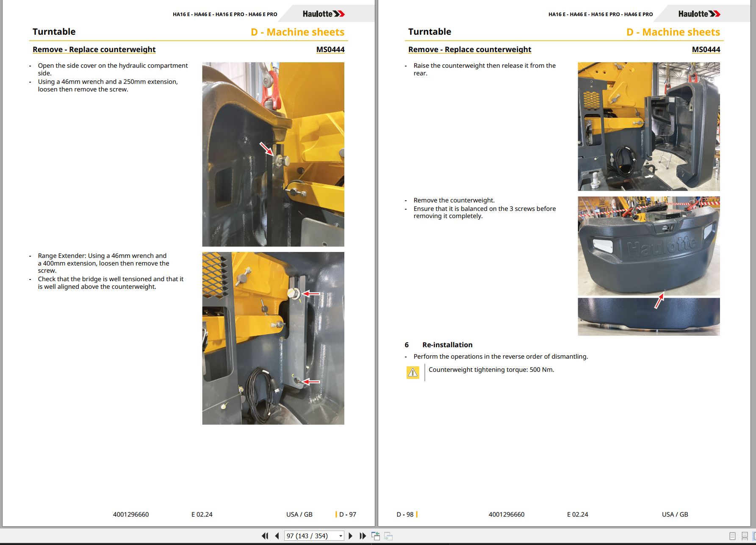Go to the previous page
Image resolution: width=756 pixels, height=545 pixels.
pyautogui.click(x=277, y=536)
